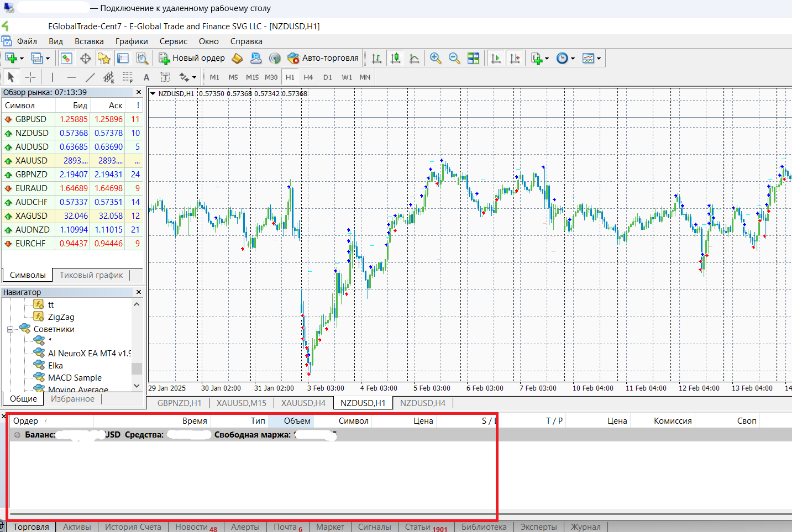The height and width of the screenshot is (532, 792).
Task: Select the Crosshair cursor tool
Action: click(x=30, y=77)
